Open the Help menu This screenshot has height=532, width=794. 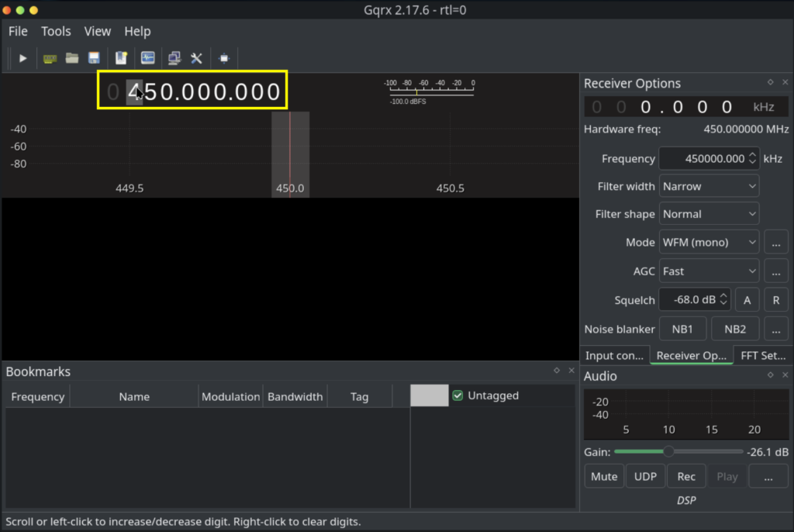click(x=137, y=32)
